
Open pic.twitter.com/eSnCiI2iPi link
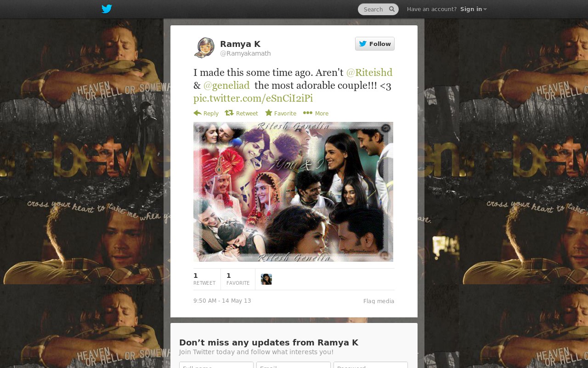pyautogui.click(x=253, y=98)
